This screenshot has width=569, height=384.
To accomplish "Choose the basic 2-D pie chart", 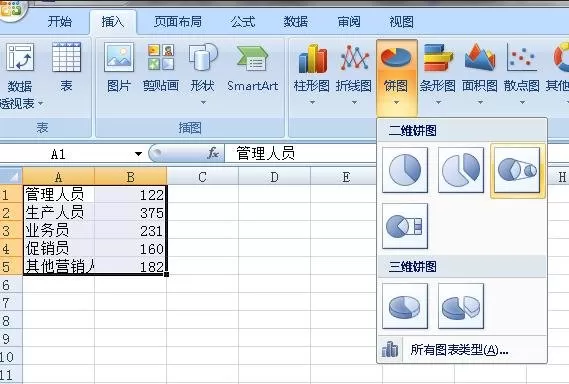I will coord(405,170).
